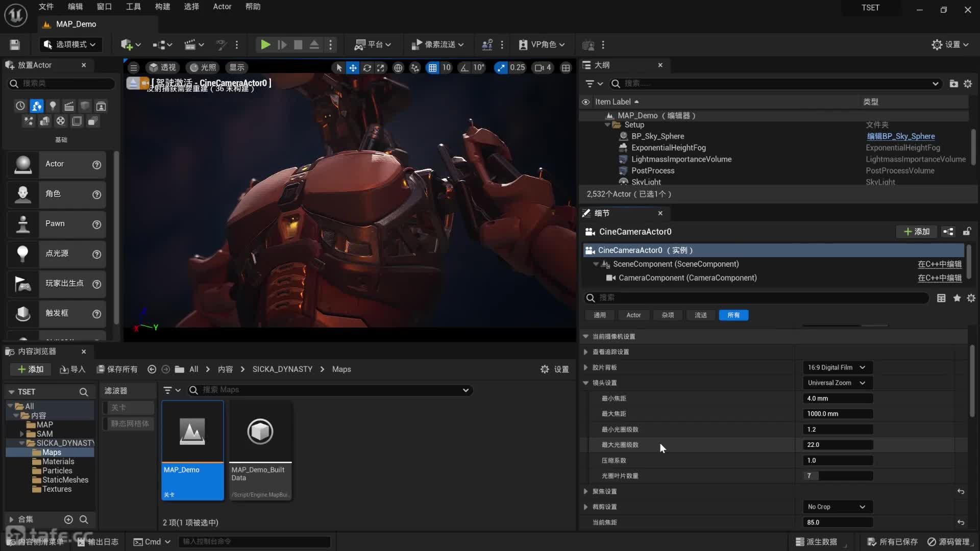Image resolution: width=980 pixels, height=551 pixels.
Task: Click 导入 import button
Action: click(72, 369)
